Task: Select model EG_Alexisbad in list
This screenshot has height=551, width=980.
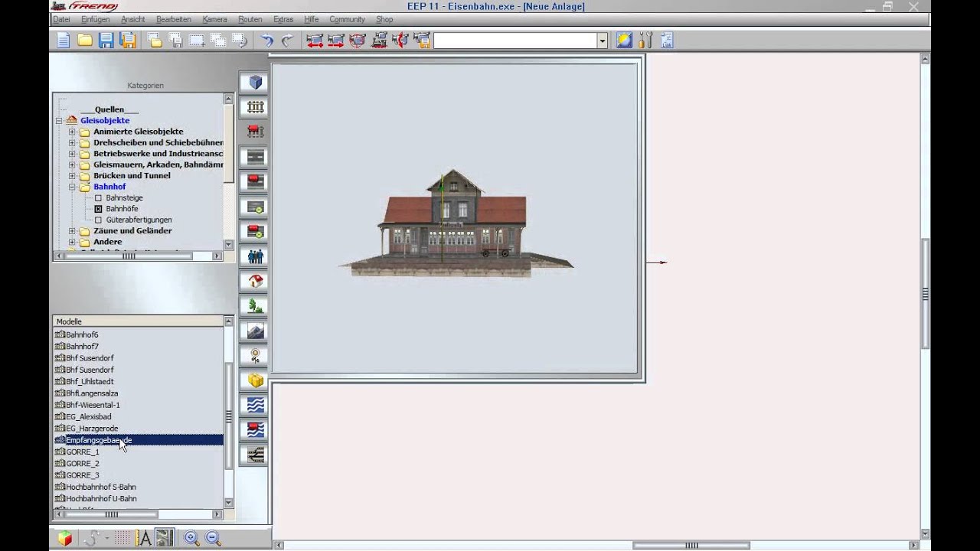Action: (x=88, y=416)
